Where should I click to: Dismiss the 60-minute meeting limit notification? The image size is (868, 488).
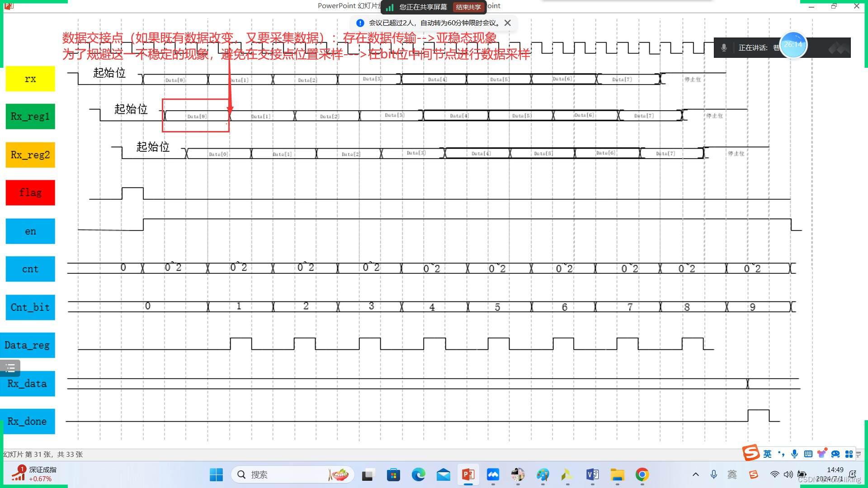[x=508, y=23]
